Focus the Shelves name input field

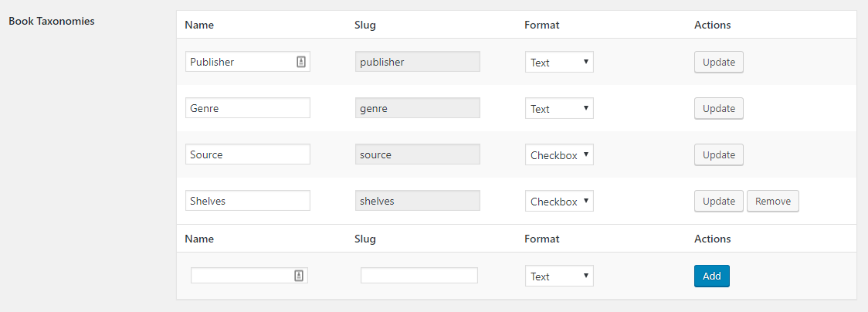coord(248,201)
